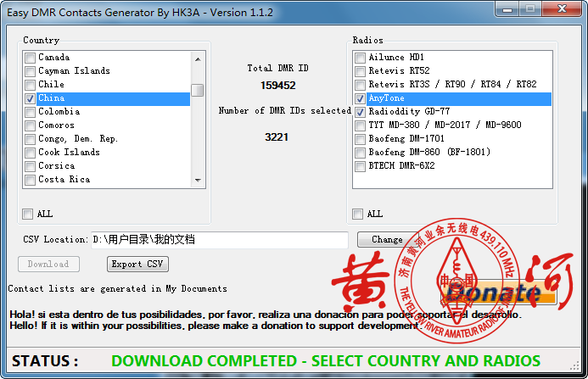Image resolution: width=588 pixels, height=379 pixels.
Task: Close the Easy DMR Contacts Generator window
Action: 562,9
